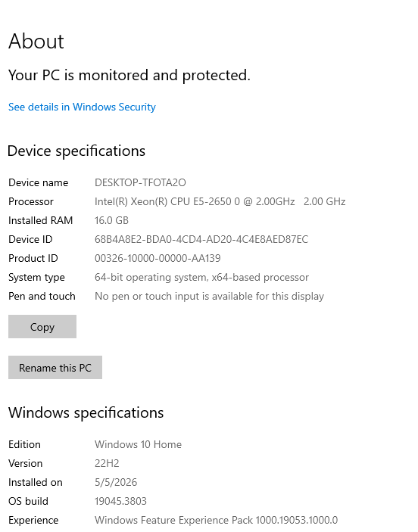The image size is (418, 532).
Task: Click the System type value text
Action: [201, 278]
